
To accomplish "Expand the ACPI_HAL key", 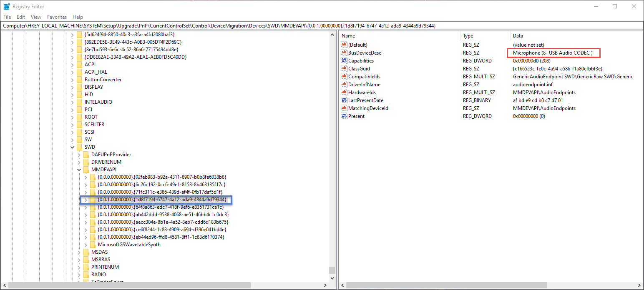I will point(73,72).
